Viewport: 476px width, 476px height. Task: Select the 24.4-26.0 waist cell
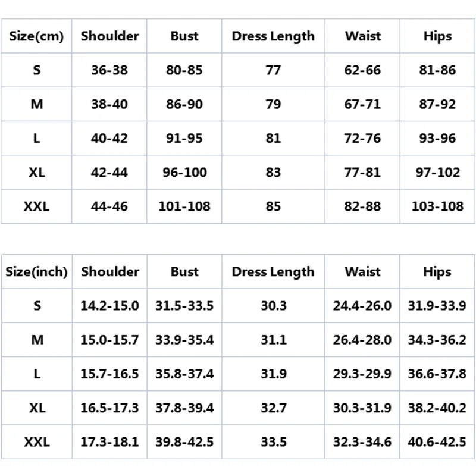click(362, 306)
